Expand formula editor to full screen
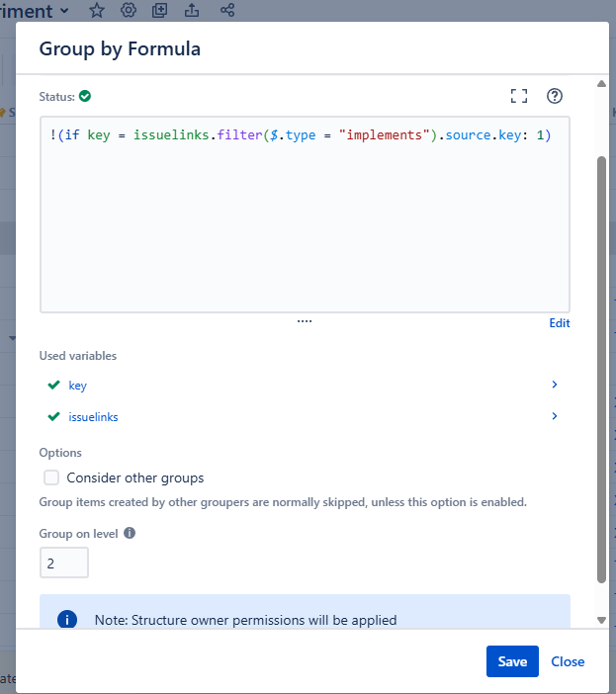The image size is (616, 694). click(x=519, y=96)
